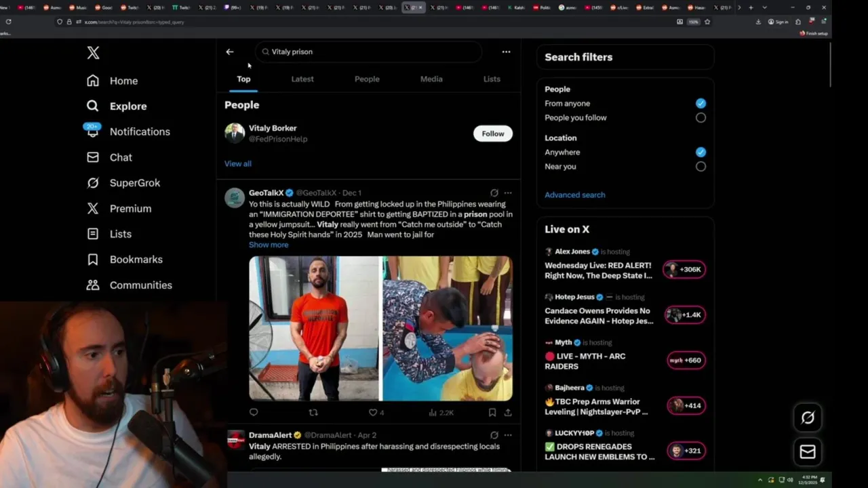Expand GeoTalkX post with Show more
Image resolution: width=868 pixels, height=488 pixels.
(x=269, y=245)
